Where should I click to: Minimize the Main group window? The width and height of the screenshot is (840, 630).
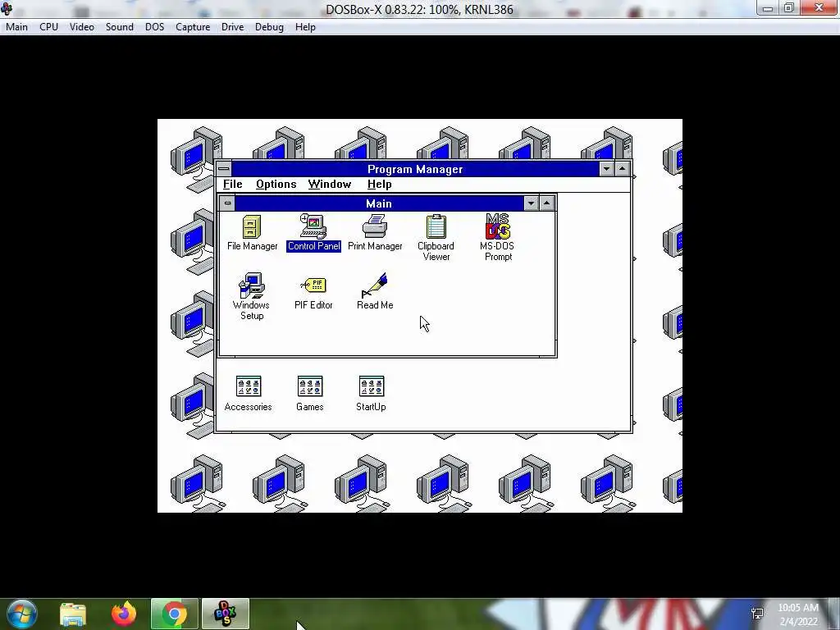(x=531, y=203)
